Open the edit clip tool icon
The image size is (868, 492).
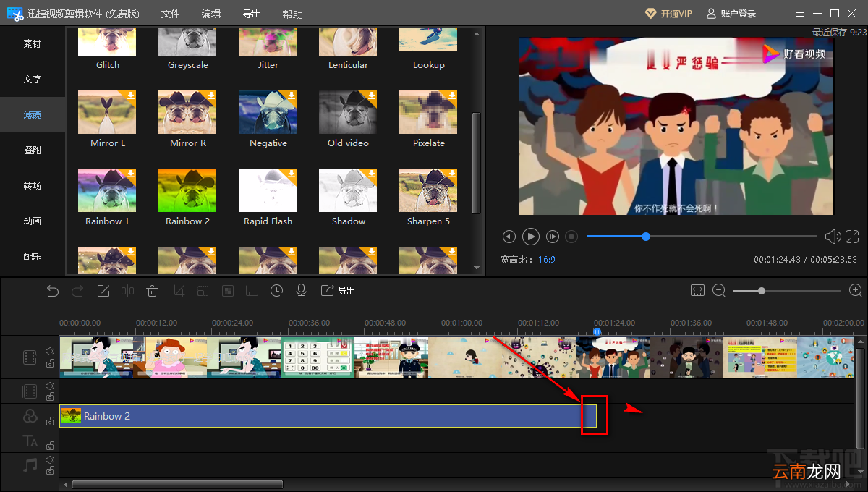point(103,291)
